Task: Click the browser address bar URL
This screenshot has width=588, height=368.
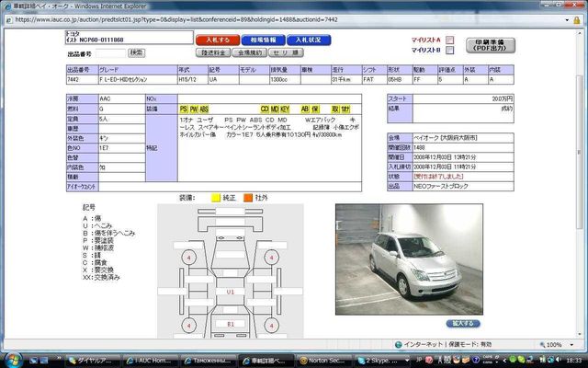Action: (x=176, y=19)
